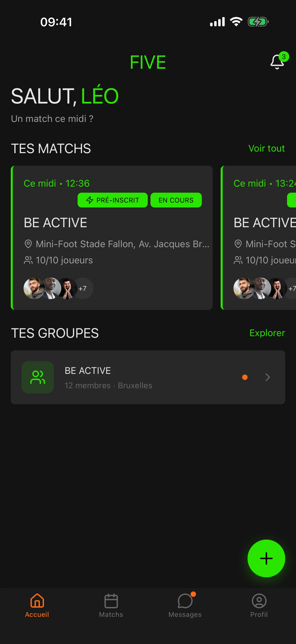Tap Voir tout link for matches

click(x=267, y=148)
